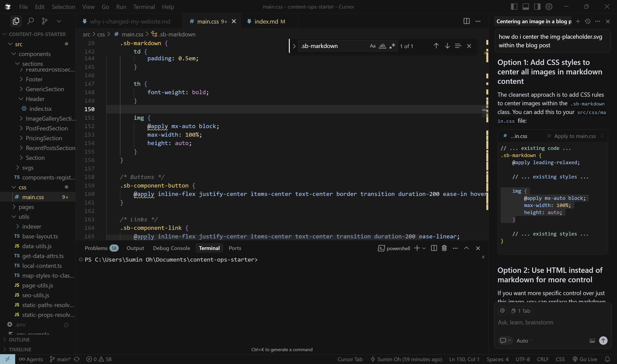The image size is (617, 364).
Task: Click the chat history clock icon
Action: tap(588, 21)
